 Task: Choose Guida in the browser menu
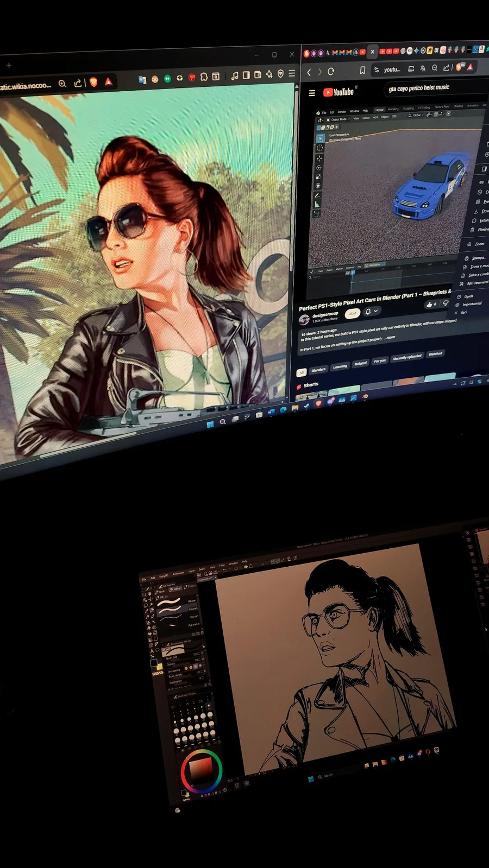(466, 296)
